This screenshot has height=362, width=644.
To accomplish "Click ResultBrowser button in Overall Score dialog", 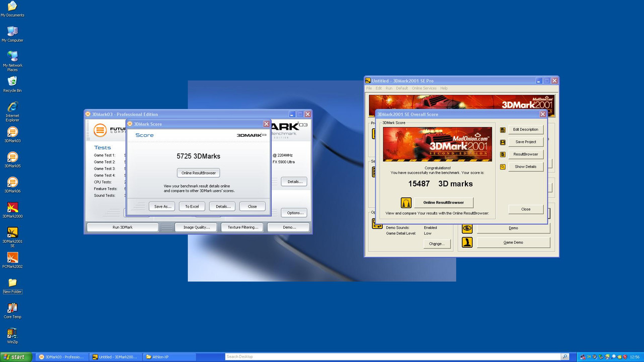I will click(526, 154).
